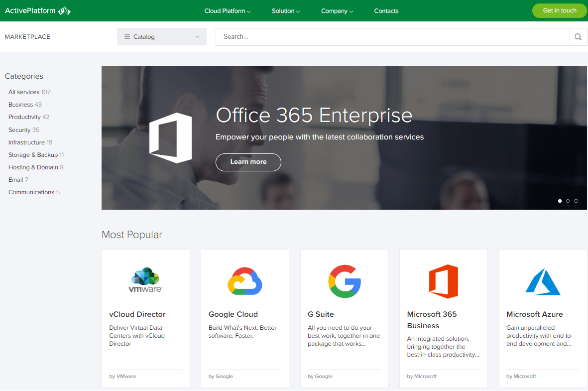Select the first carousel slide dot
This screenshot has width=588, height=391.
coord(560,201)
